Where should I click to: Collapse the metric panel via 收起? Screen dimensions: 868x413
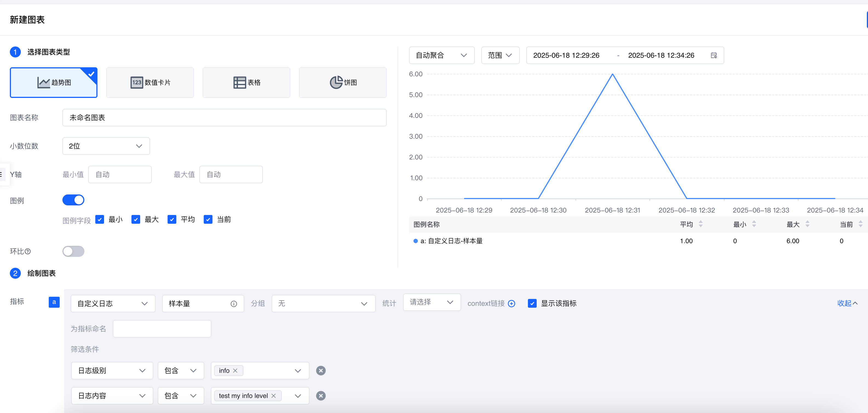pos(847,303)
